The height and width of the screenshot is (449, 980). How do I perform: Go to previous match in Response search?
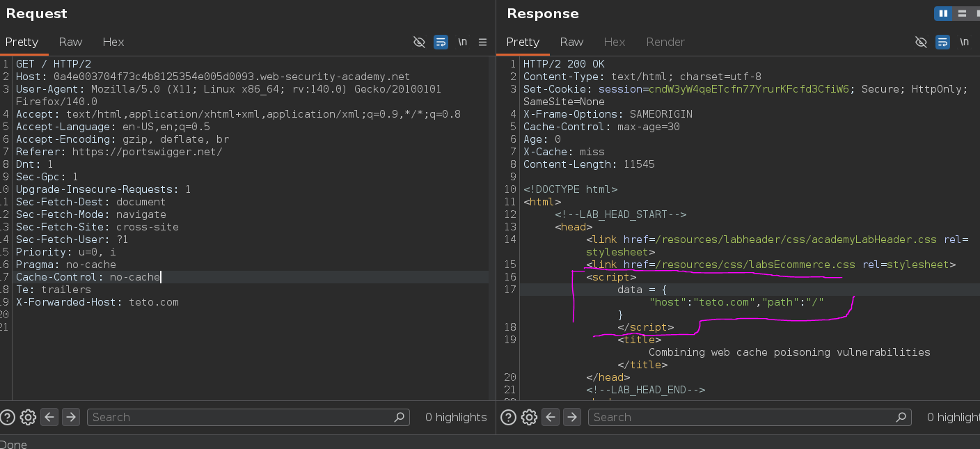(550, 417)
